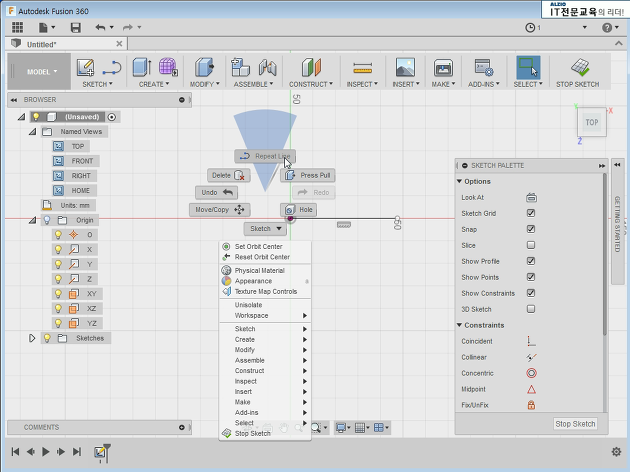Click the Redo arrow in the top toolbar
The width and height of the screenshot is (630, 472).
coord(127,27)
